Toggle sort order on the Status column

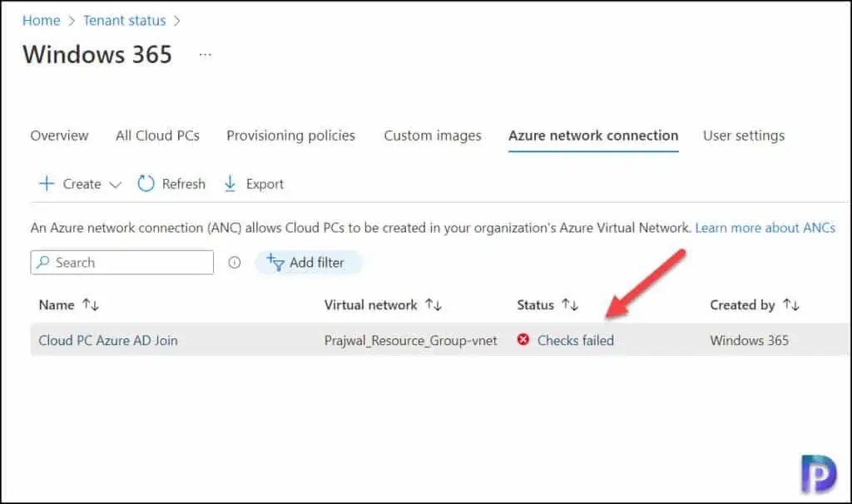pyautogui.click(x=571, y=304)
